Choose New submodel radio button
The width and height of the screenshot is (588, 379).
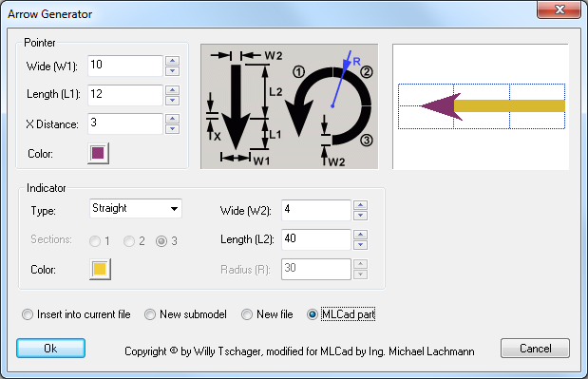(x=185, y=314)
